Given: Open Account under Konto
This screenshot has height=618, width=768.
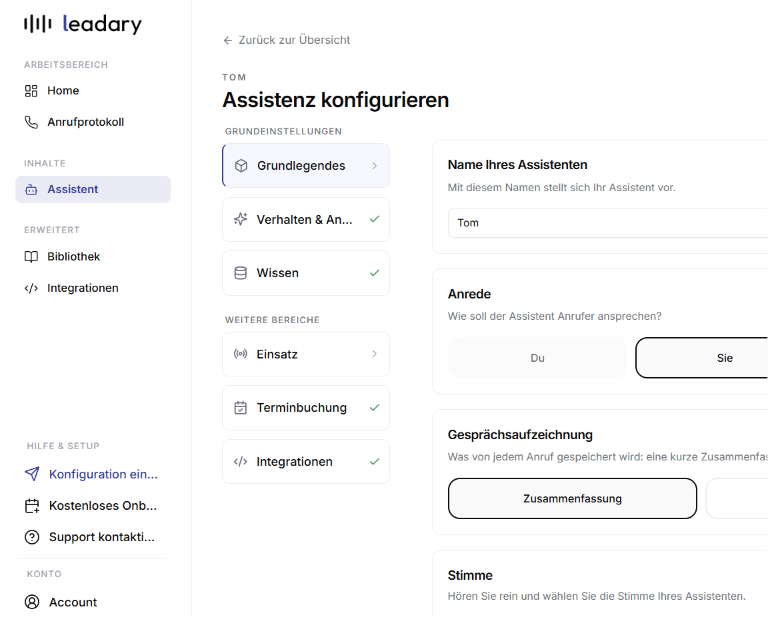Looking at the screenshot, I should point(93,602).
